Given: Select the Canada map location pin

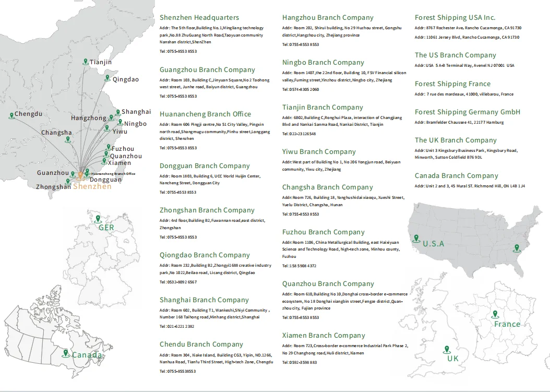Looking at the screenshot, I should click(65, 353).
